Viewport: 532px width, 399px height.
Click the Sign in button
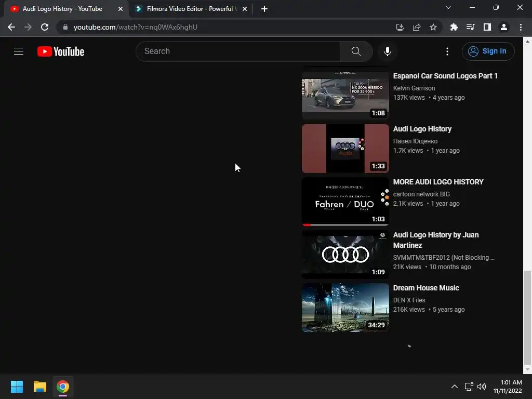488,51
